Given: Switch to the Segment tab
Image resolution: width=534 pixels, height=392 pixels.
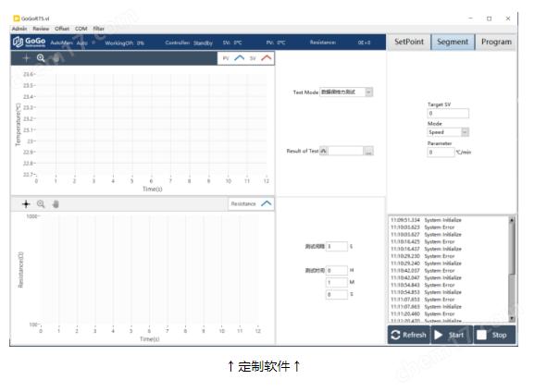Looking at the screenshot, I should tap(453, 42).
